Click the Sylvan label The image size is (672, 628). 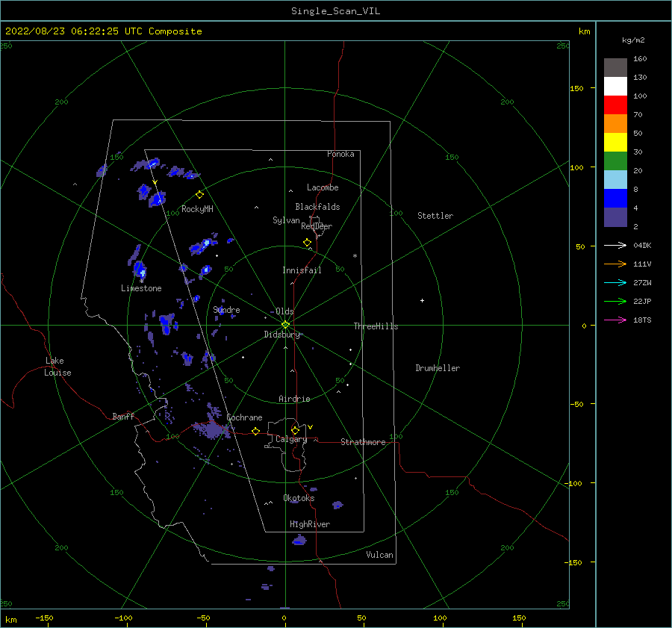(286, 220)
